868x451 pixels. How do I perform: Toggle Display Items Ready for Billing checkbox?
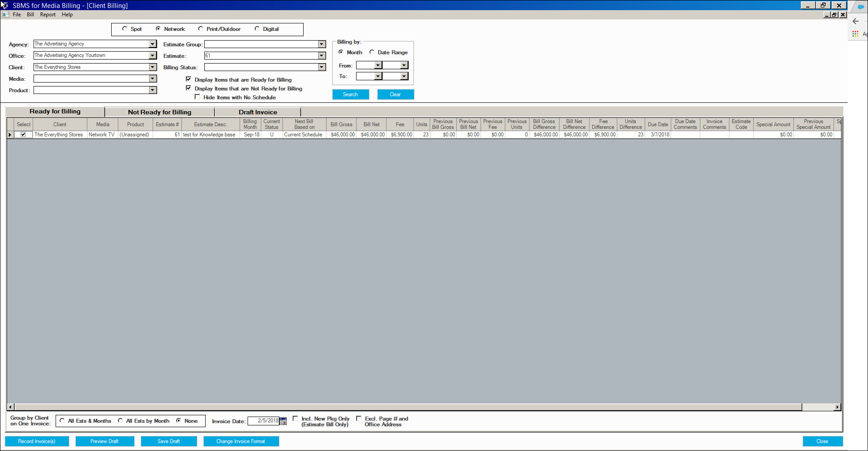(188, 79)
